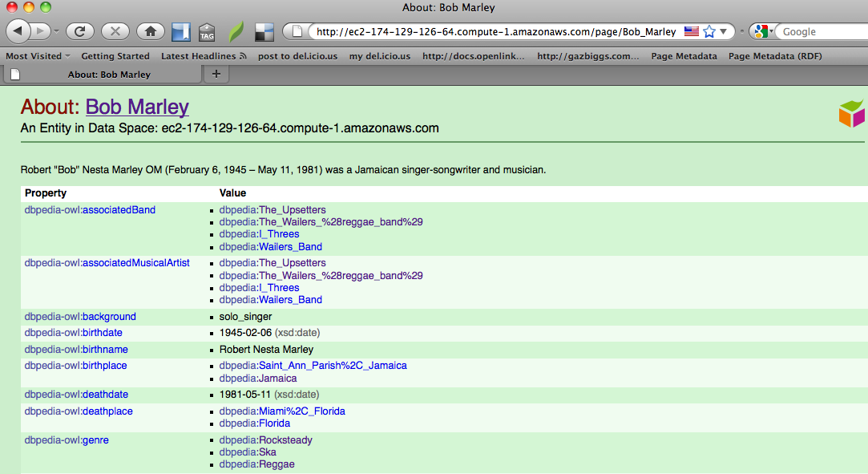Image resolution: width=868 pixels, height=474 pixels.
Task: Click the orange cube logo on the page
Action: coord(851,114)
